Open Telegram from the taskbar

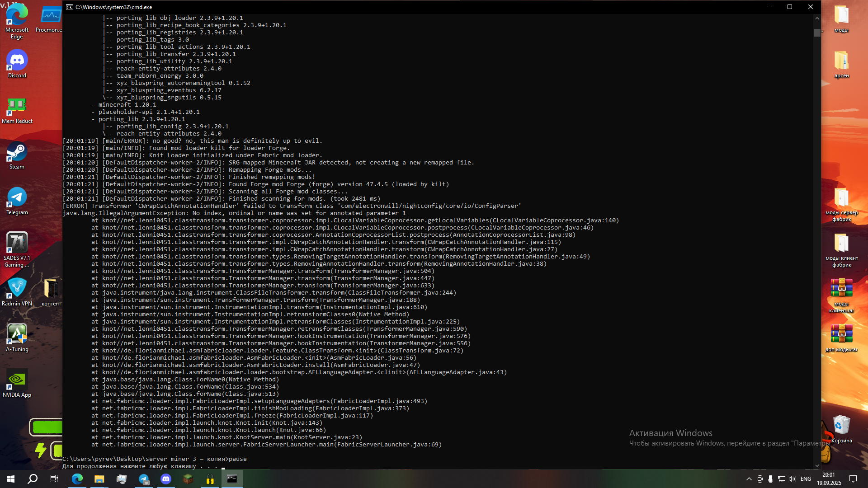click(144, 480)
